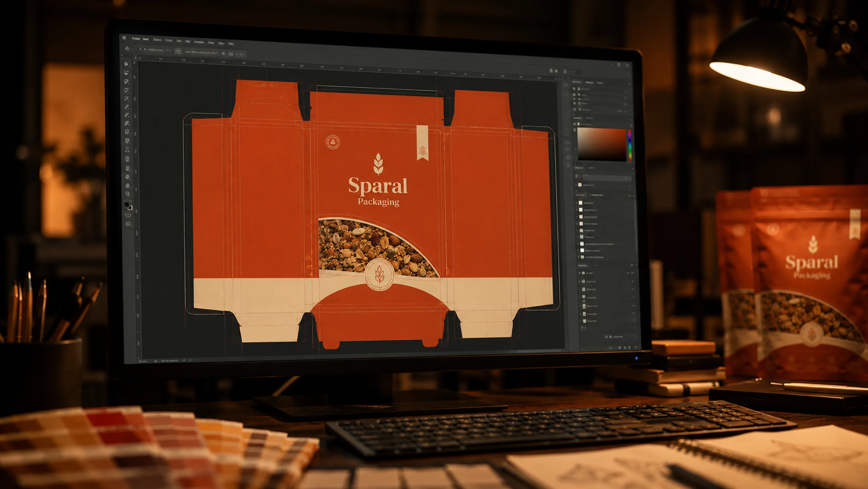Viewport: 868px width, 489px height.
Task: Select the first tab of the top right panel
Action: (577, 82)
